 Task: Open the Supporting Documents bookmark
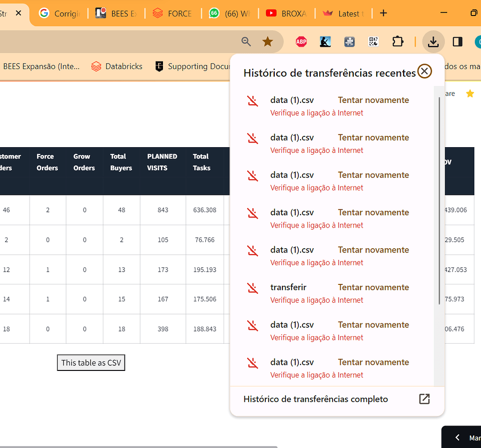(197, 66)
